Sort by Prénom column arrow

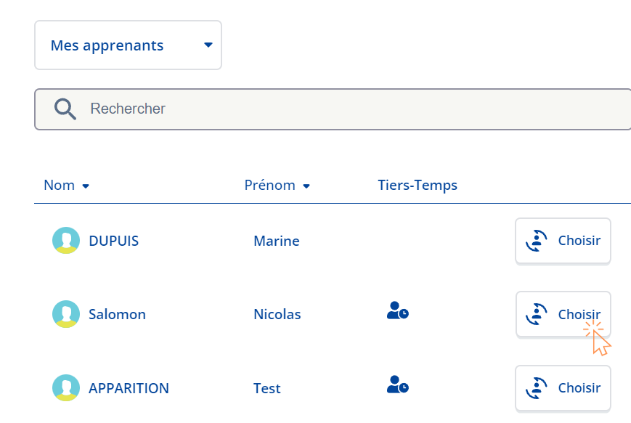pos(306,186)
